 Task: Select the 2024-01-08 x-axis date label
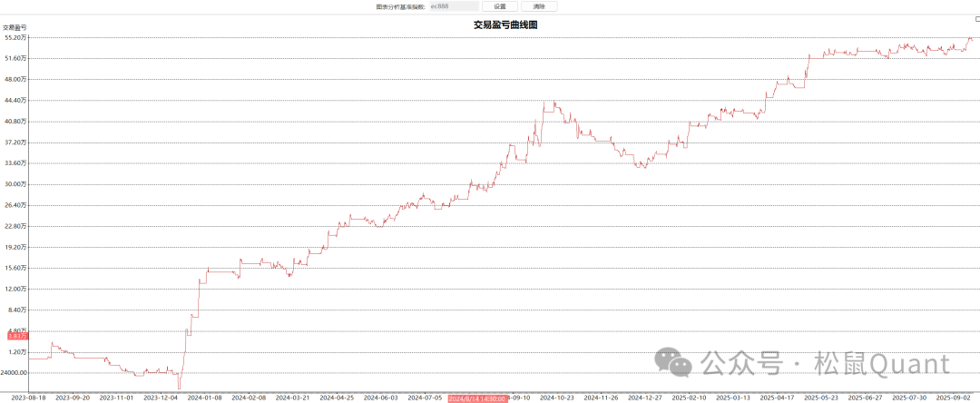click(x=207, y=398)
